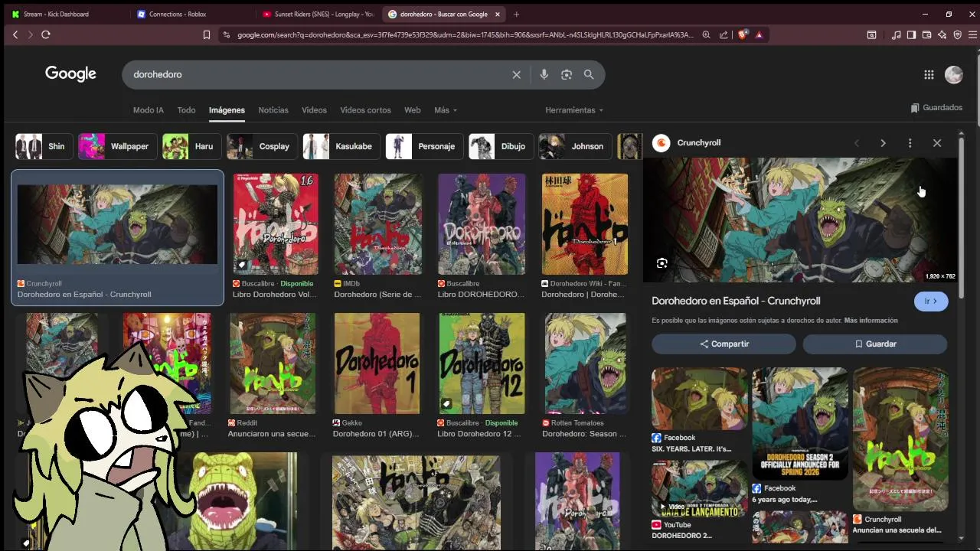The height and width of the screenshot is (551, 980).
Task: Filter images by Personaje chip
Action: (423, 146)
